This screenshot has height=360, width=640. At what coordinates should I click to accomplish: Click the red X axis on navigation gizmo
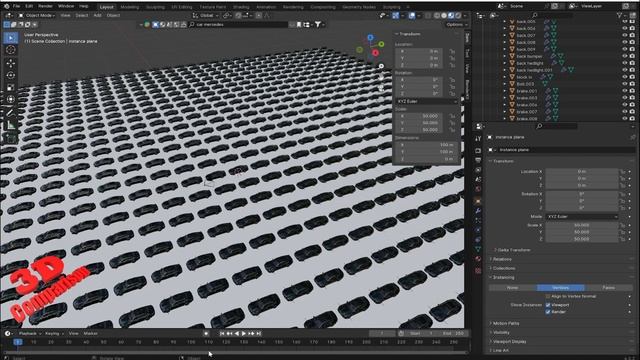point(375,53)
